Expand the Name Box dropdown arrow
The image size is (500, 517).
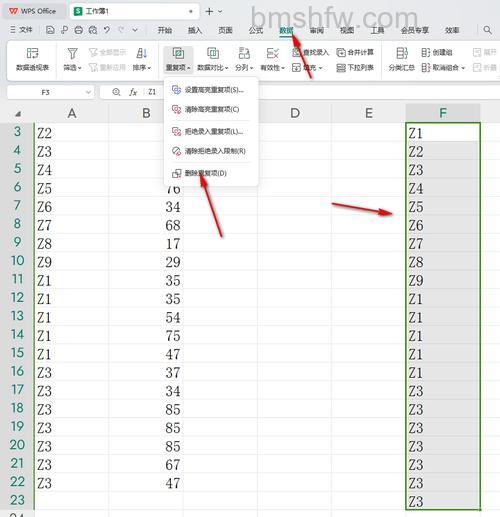point(88,92)
